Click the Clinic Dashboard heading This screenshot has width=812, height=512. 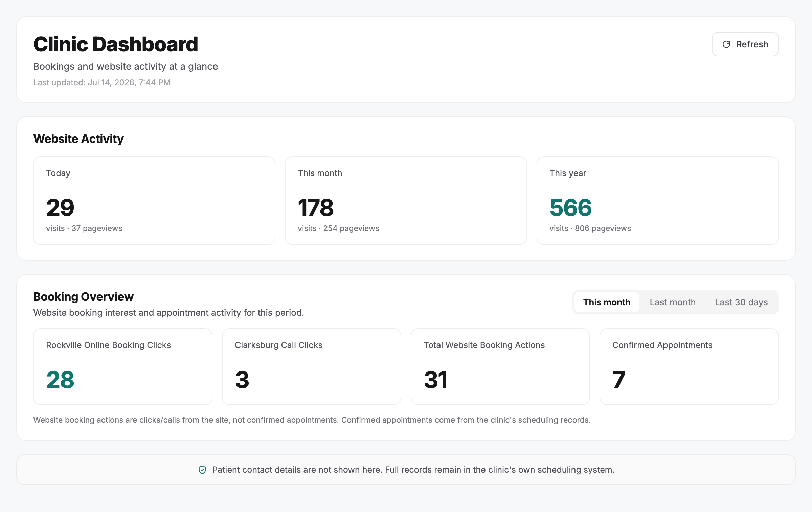coord(116,44)
